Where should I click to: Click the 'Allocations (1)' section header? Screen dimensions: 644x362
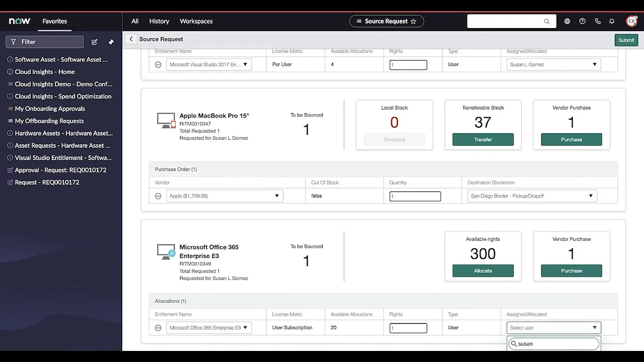tap(171, 301)
